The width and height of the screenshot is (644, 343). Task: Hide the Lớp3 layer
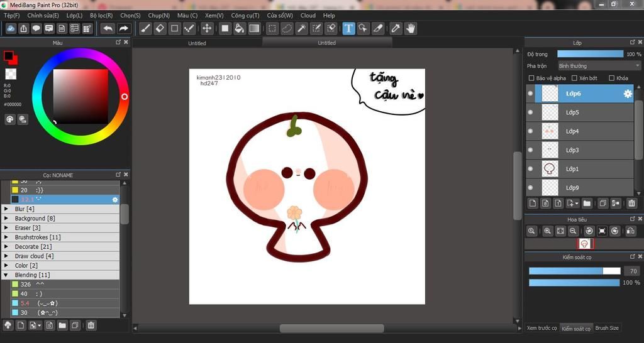click(x=530, y=150)
